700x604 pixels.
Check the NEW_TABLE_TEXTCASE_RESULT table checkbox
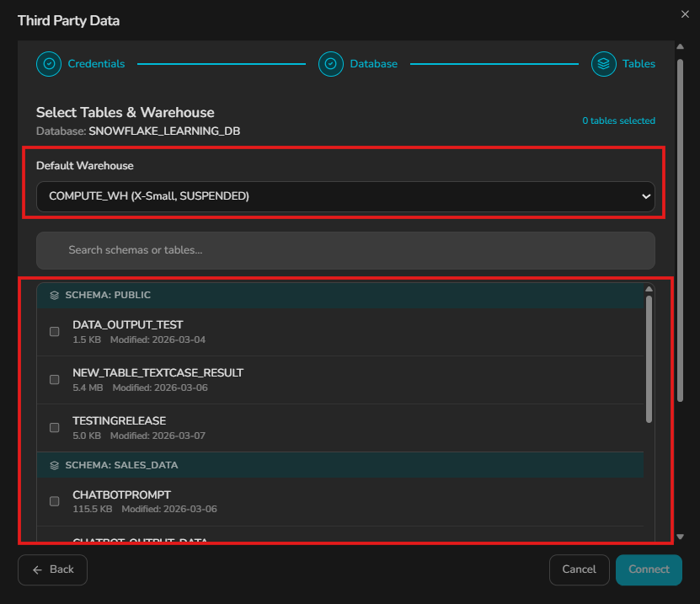tap(55, 379)
